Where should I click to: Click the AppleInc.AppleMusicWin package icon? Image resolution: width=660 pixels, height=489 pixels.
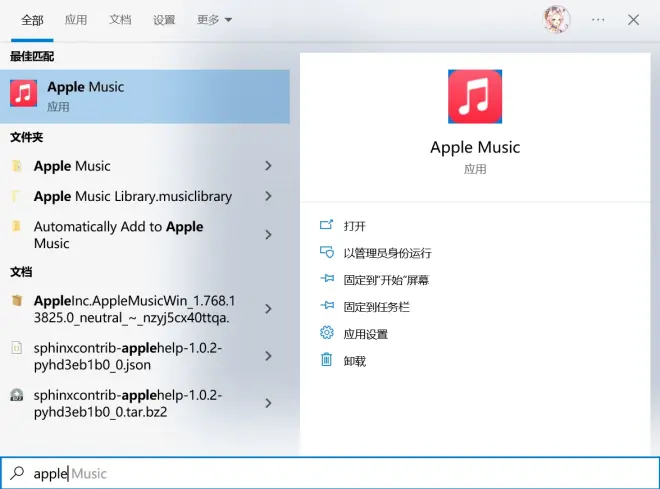(x=16, y=300)
